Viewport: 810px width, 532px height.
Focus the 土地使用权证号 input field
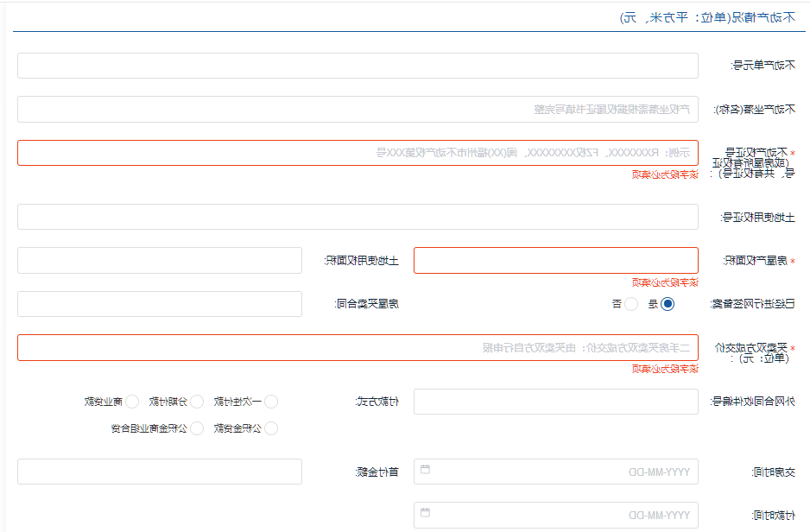tap(358, 217)
